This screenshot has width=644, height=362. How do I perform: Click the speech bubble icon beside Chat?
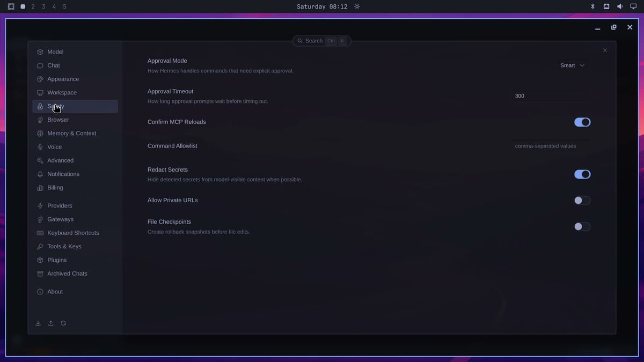[40, 65]
